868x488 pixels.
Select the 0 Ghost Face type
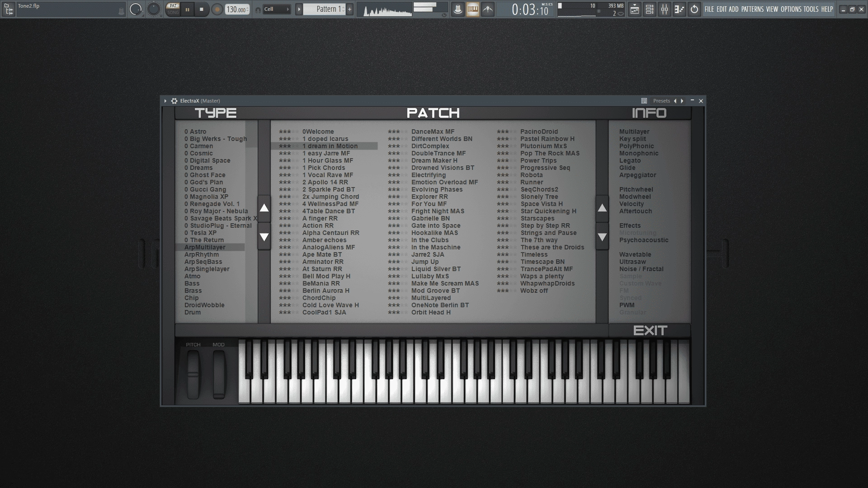[x=205, y=175]
